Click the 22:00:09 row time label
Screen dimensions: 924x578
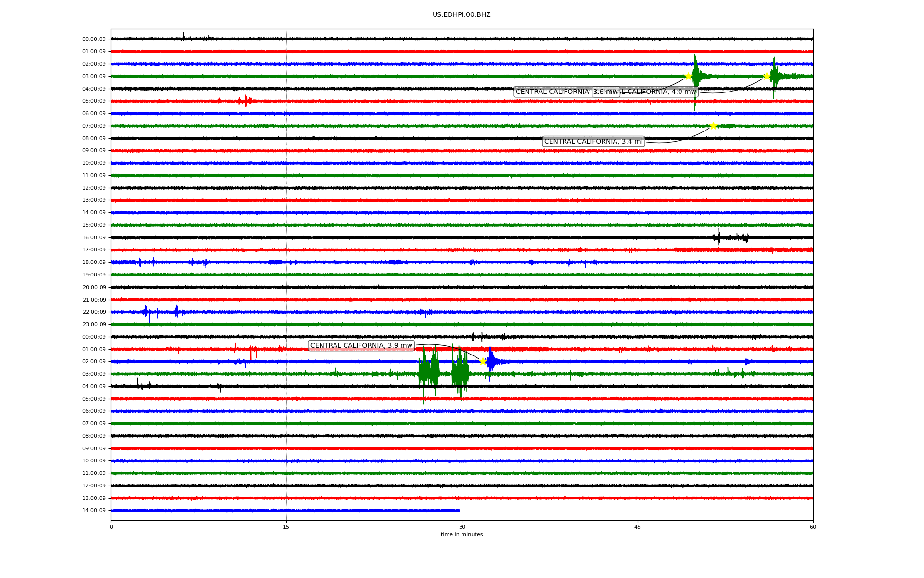pyautogui.click(x=94, y=312)
